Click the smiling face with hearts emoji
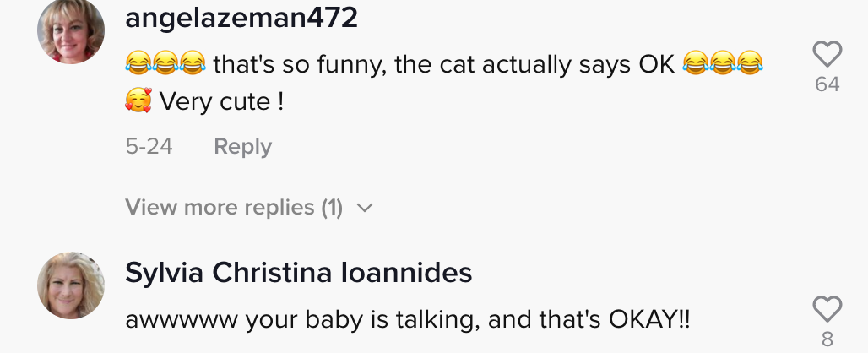The height and width of the screenshot is (353, 868). point(138,102)
